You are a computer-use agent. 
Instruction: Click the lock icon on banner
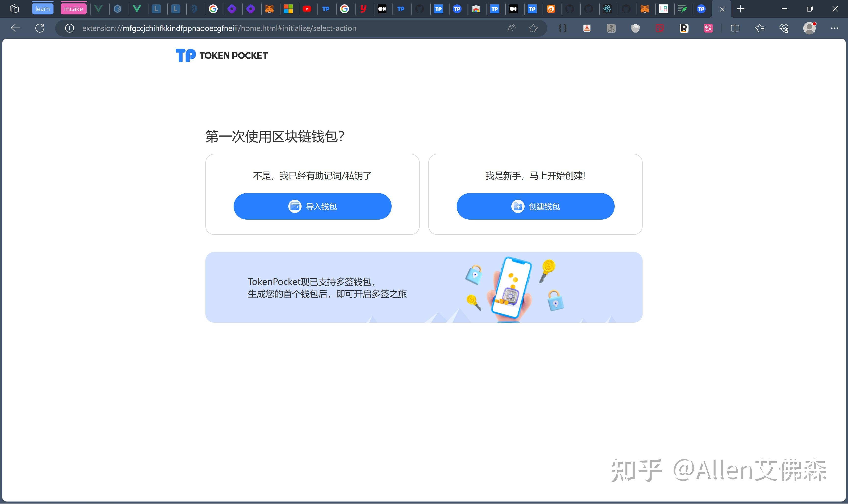click(474, 273)
